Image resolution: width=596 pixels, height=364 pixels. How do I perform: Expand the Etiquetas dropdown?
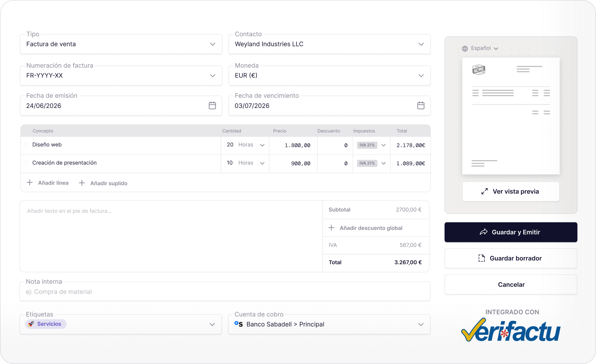pos(121,324)
